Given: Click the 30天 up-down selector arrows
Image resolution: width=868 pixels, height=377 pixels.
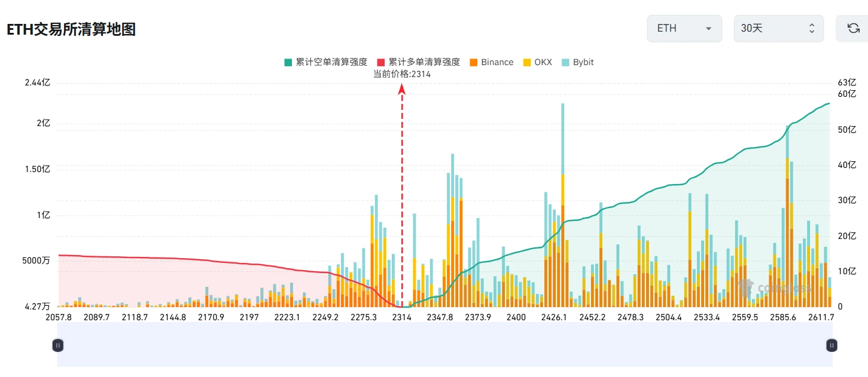Looking at the screenshot, I should [x=812, y=29].
